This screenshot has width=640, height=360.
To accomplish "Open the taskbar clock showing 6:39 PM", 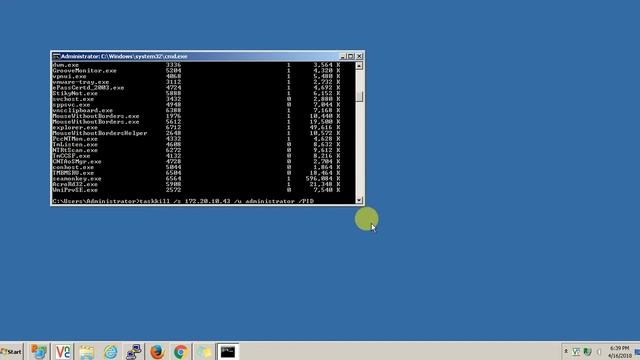I will coord(620,352).
